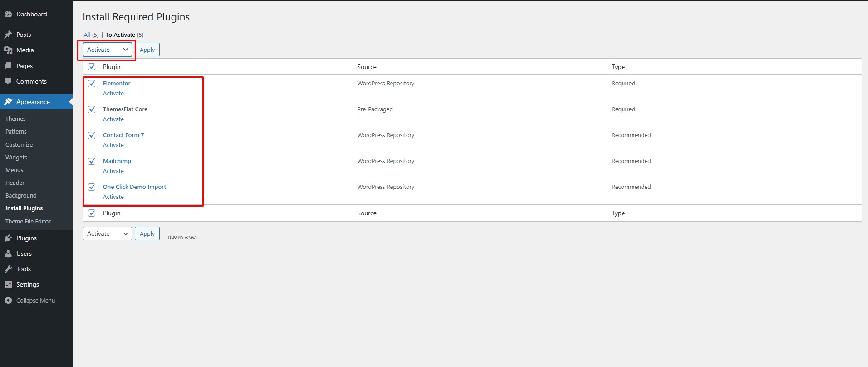Click the Type column header at top
The width and height of the screenshot is (868, 367).
coord(618,67)
